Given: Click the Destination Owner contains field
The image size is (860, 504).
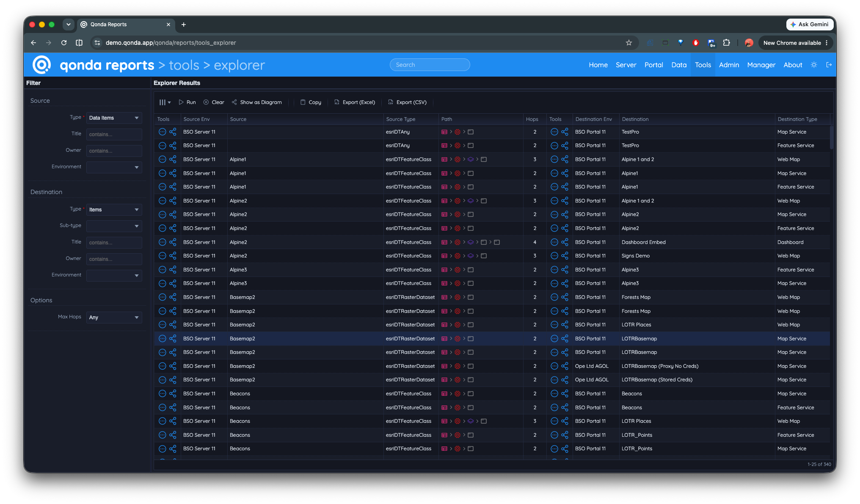Looking at the screenshot, I should pos(114,259).
